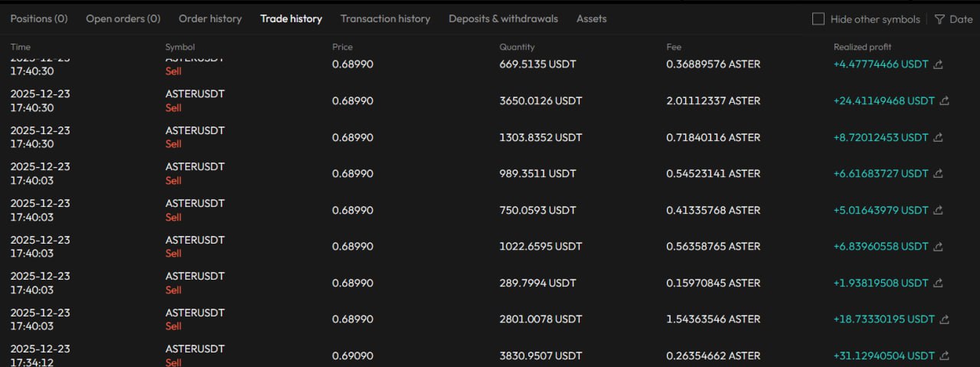
Task: Click the 0.71840116 ASTER fee
Action: [714, 137]
